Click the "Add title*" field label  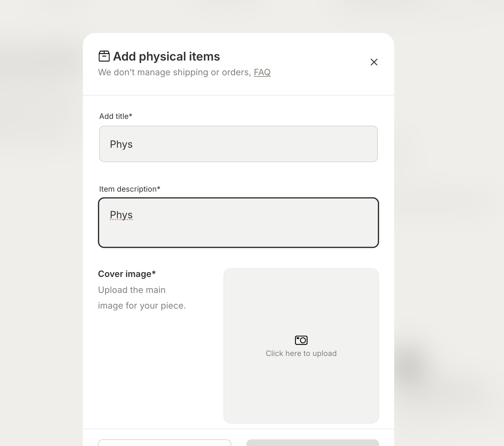(x=116, y=116)
